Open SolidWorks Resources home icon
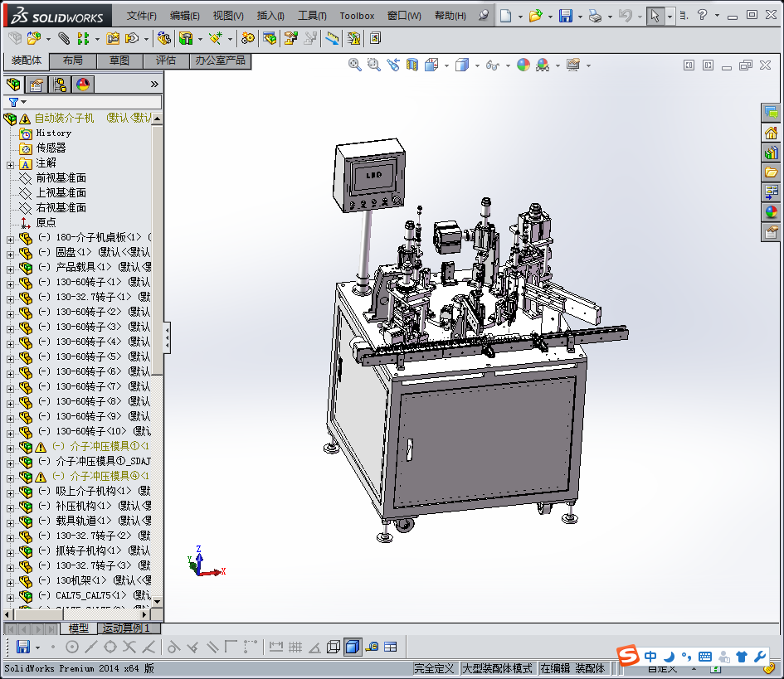The height and width of the screenshot is (679, 784). pos(771,133)
